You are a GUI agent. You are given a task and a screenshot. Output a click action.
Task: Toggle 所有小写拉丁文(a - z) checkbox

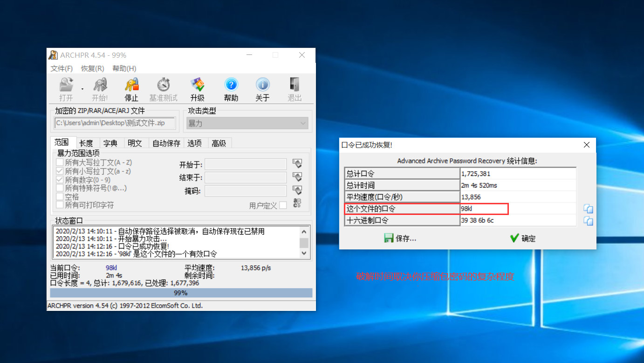60,171
